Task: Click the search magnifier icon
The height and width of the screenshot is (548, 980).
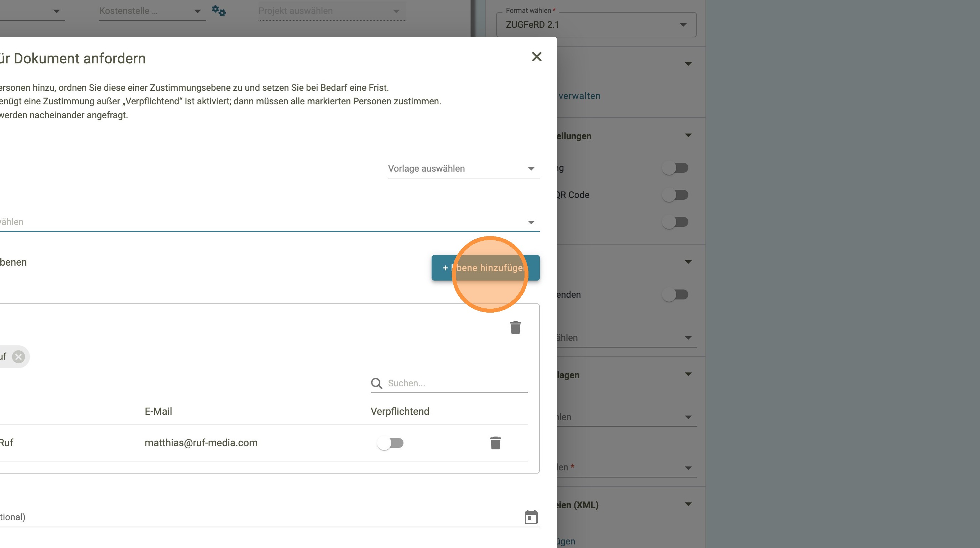Action: point(376,383)
